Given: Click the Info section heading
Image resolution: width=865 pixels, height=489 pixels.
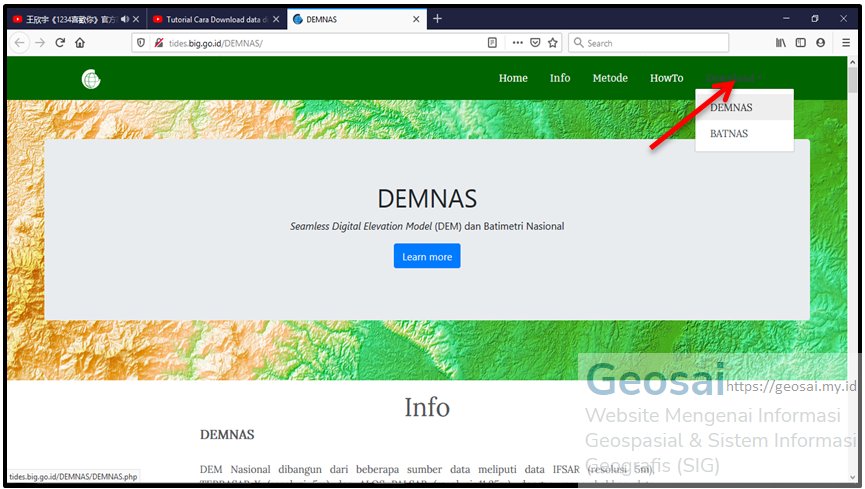Looking at the screenshot, I should click(427, 407).
